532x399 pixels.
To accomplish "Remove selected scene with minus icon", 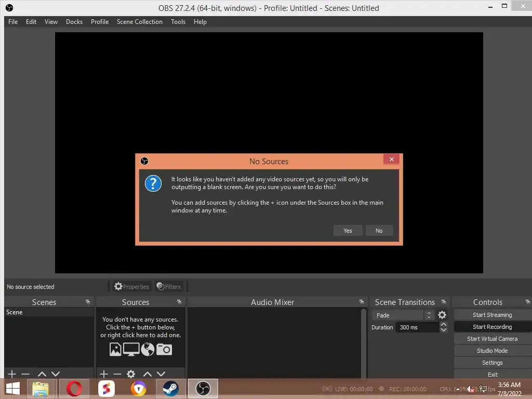I will (25, 374).
